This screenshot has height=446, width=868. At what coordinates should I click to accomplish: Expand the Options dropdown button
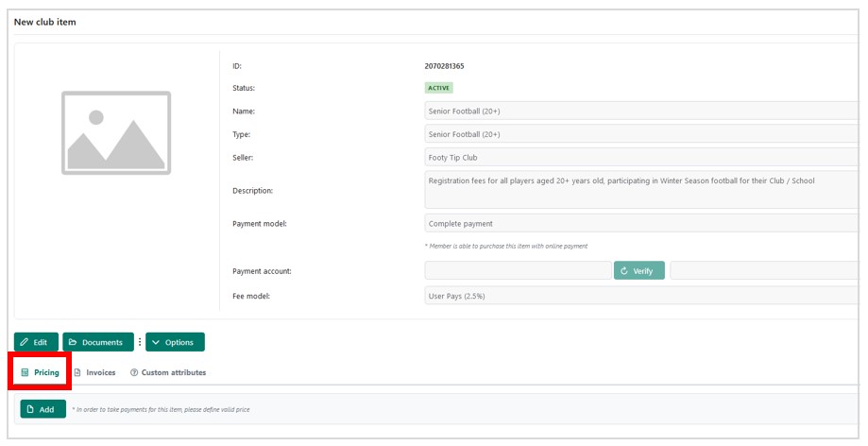175,342
